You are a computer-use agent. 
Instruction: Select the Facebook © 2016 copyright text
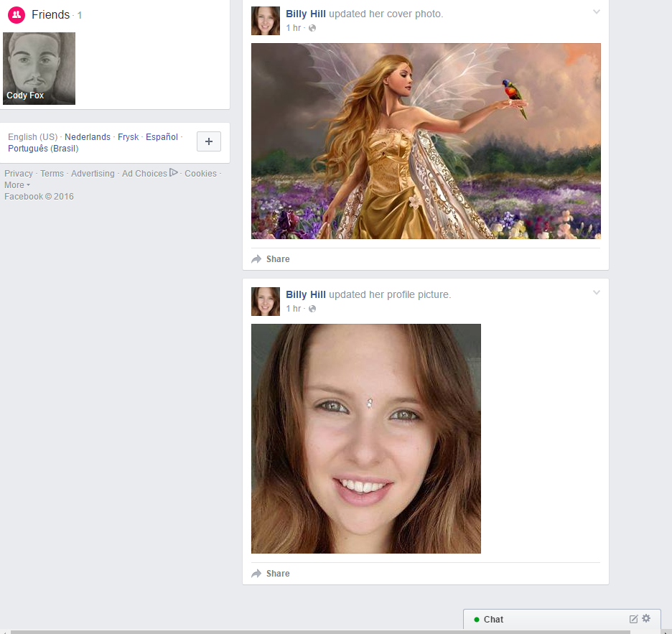coord(39,197)
